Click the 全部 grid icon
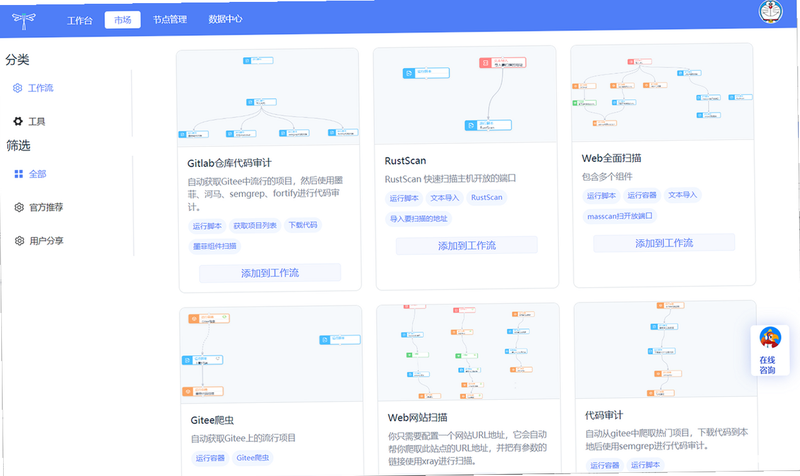The image size is (800, 476). (x=19, y=174)
